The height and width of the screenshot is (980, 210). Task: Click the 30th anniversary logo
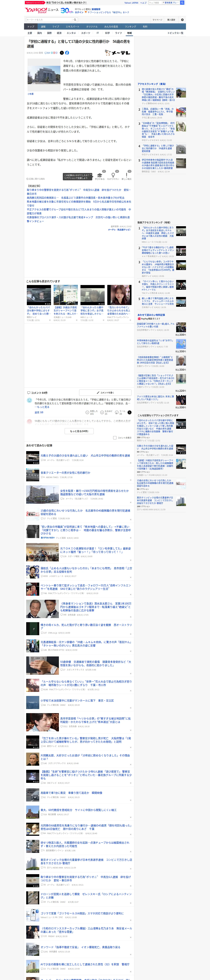point(67,11)
